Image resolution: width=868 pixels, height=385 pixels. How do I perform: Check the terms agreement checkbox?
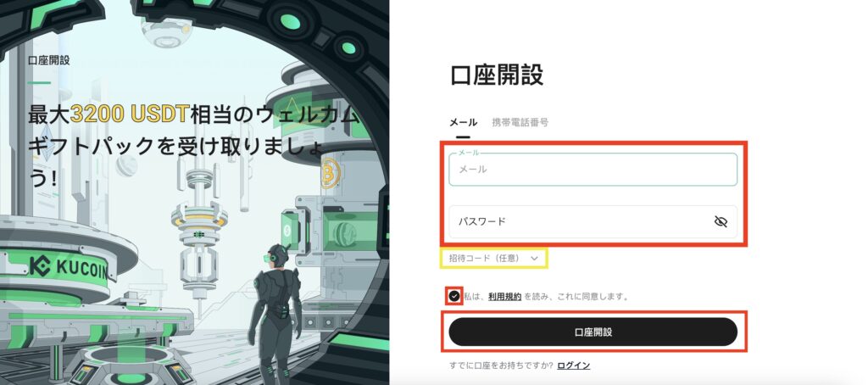tap(454, 296)
